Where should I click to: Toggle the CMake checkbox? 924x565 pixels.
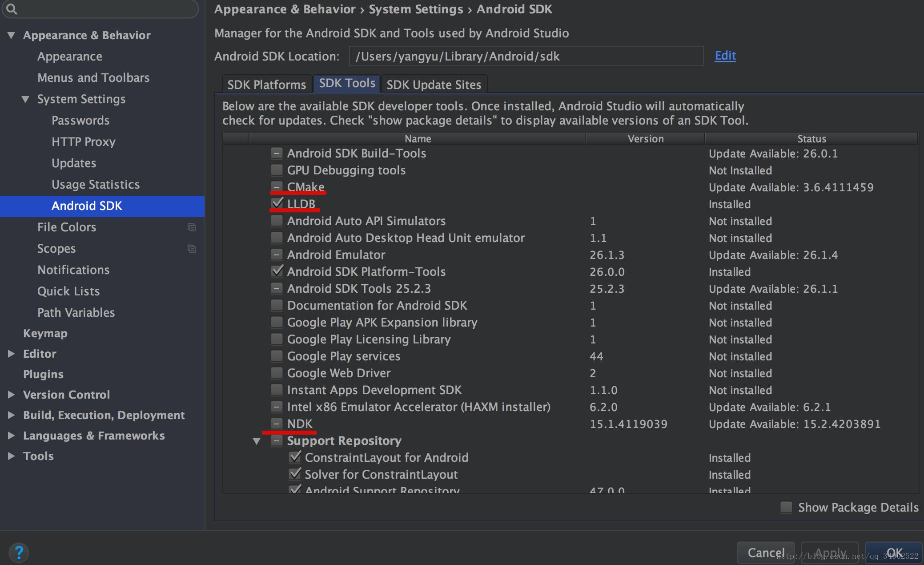click(277, 187)
